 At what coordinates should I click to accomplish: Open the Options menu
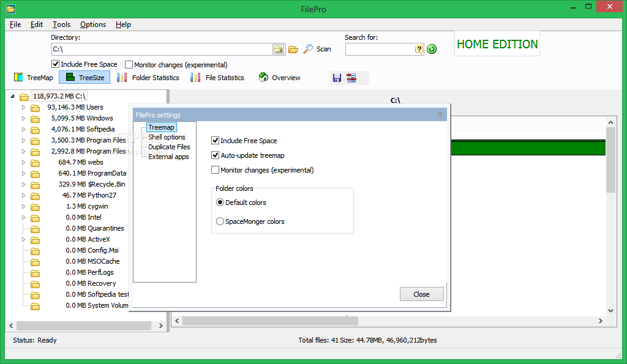point(93,24)
